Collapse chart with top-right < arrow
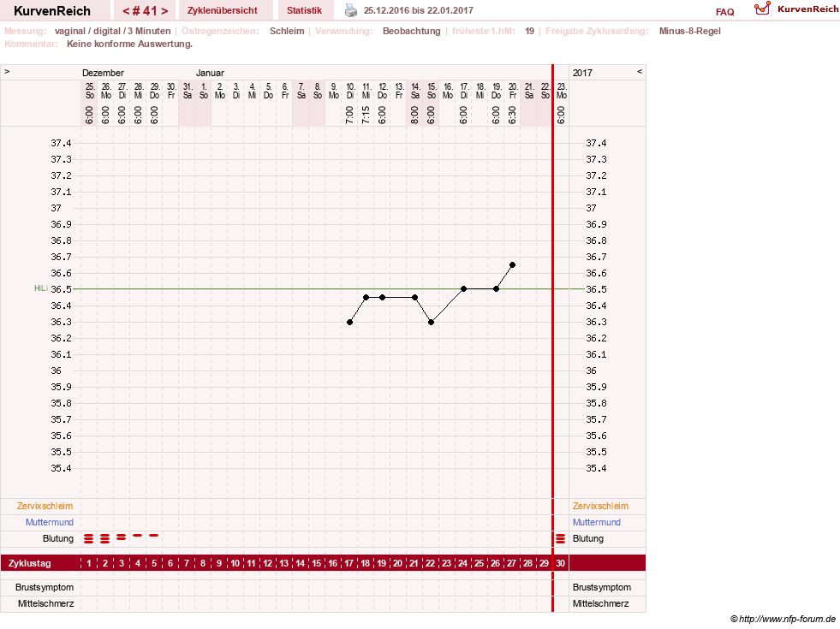The image size is (840, 629). (x=639, y=71)
